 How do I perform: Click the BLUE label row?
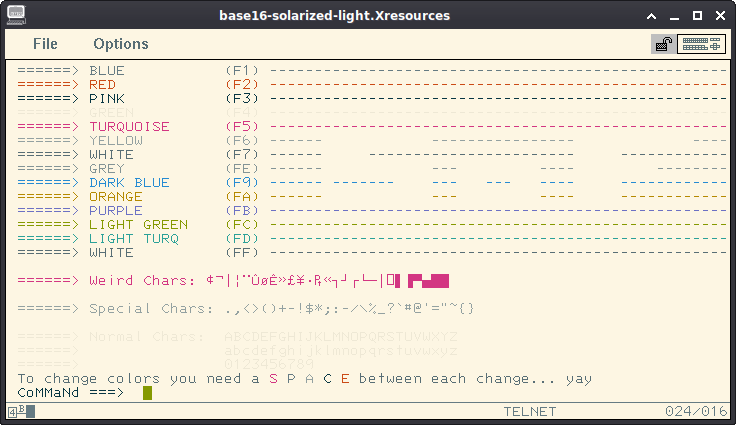coord(107,70)
